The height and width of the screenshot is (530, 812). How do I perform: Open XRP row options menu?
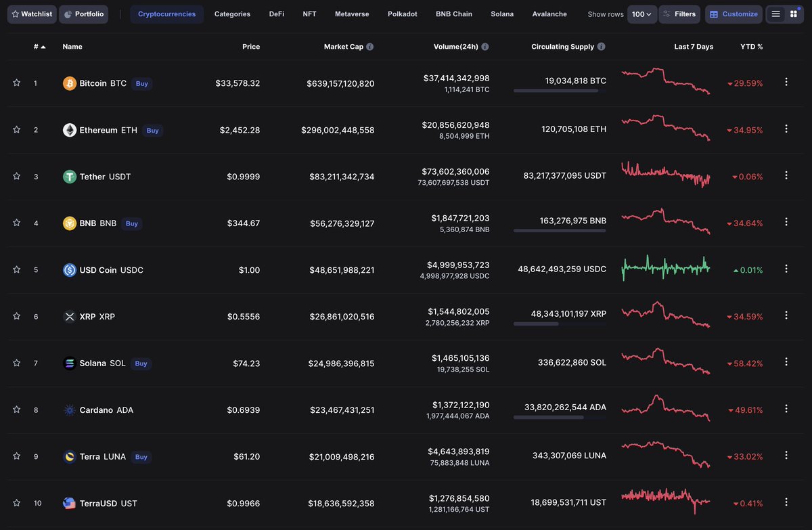coord(786,315)
